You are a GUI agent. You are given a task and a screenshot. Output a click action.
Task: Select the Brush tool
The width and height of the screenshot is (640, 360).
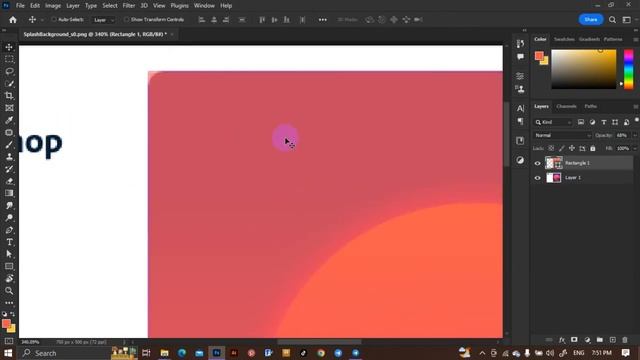tap(9, 145)
